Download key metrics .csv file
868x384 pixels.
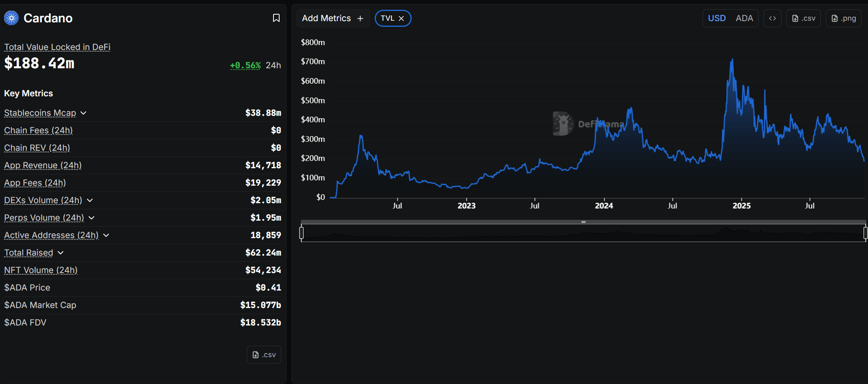point(264,355)
